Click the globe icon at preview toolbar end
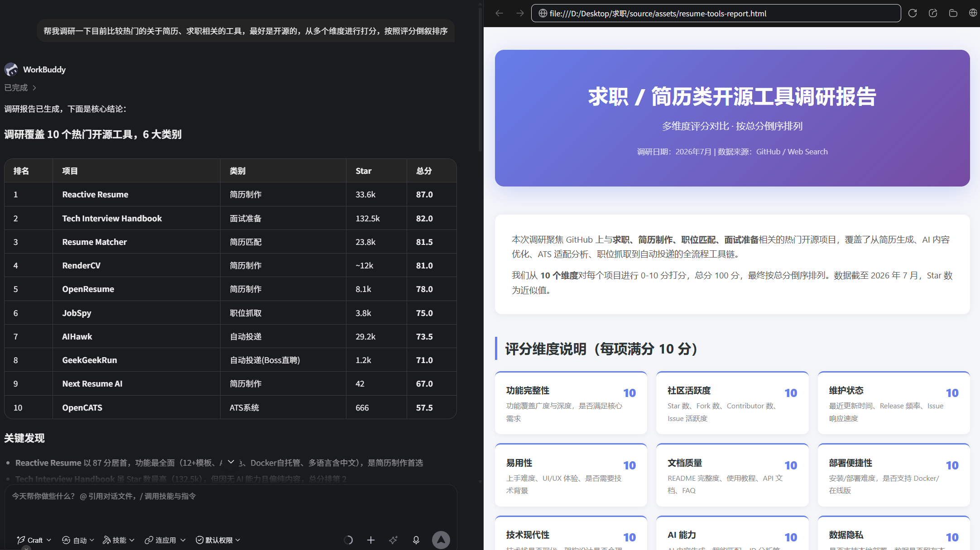Screen dimensions: 980x550 click(x=973, y=13)
